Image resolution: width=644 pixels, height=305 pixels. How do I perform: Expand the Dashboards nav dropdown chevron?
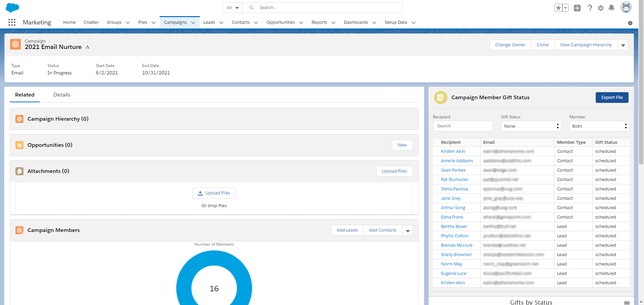coord(374,22)
